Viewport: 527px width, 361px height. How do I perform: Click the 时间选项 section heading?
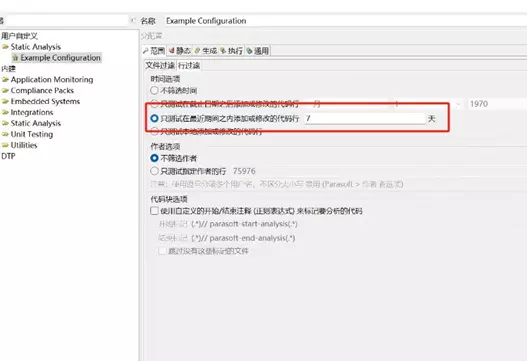(x=165, y=79)
